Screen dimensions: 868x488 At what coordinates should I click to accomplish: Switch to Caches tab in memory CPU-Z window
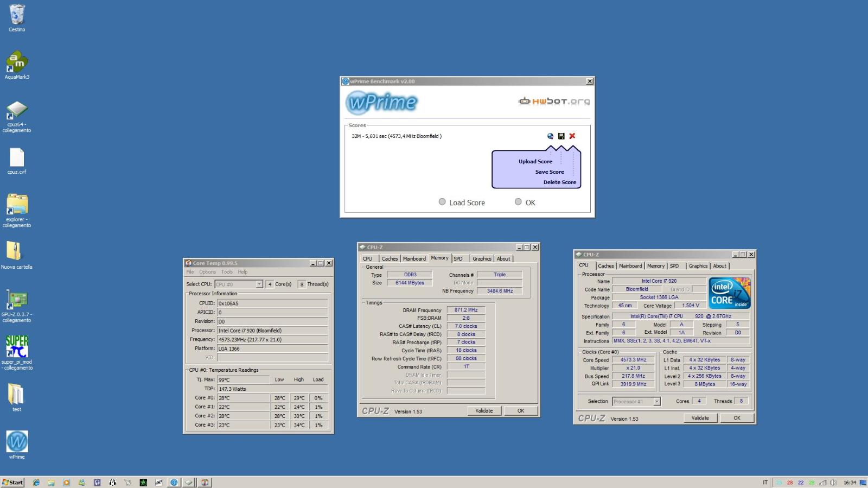point(390,259)
